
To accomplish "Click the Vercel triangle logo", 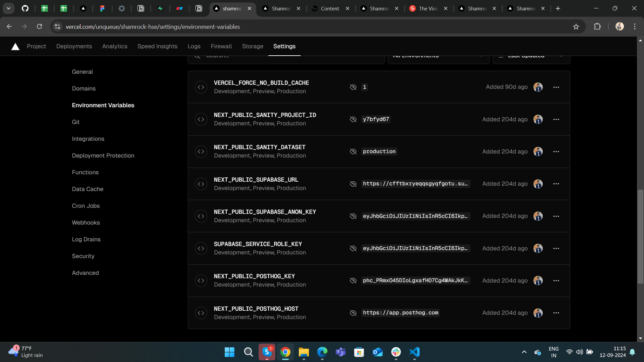I will [x=15, y=47].
